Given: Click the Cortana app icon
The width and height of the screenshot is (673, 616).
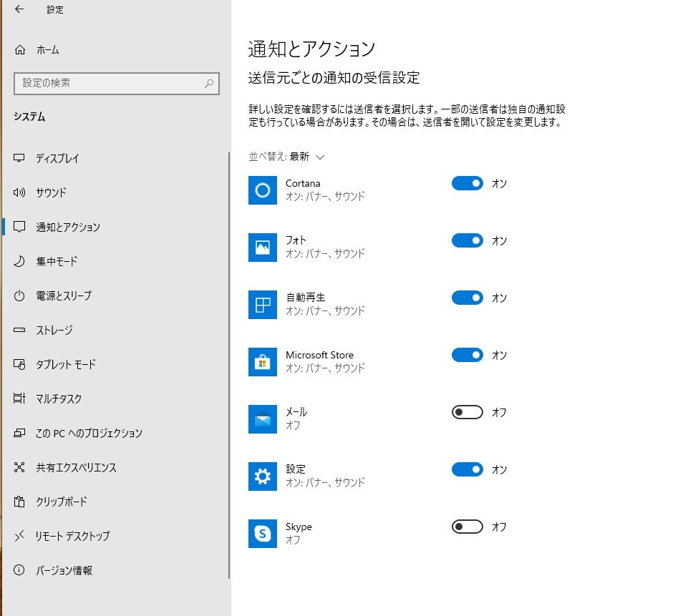Looking at the screenshot, I should click(263, 190).
